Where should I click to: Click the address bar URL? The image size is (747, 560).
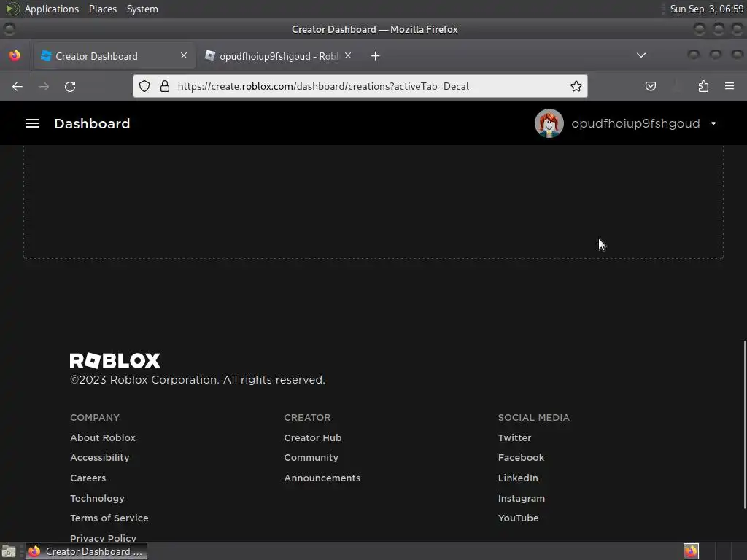323,86
